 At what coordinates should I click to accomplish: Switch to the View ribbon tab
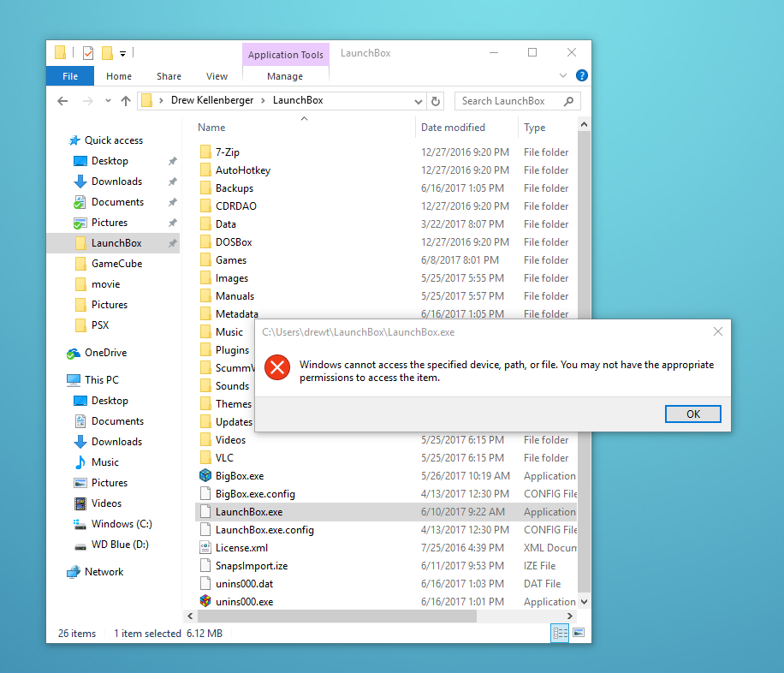217,76
